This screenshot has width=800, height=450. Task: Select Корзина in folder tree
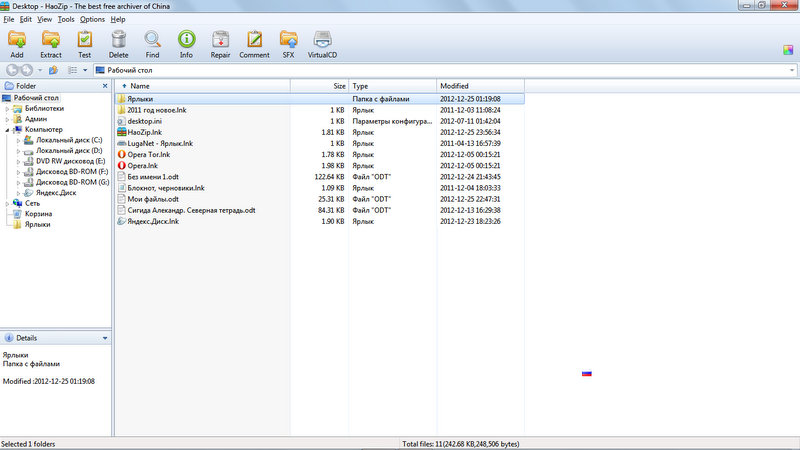38,214
